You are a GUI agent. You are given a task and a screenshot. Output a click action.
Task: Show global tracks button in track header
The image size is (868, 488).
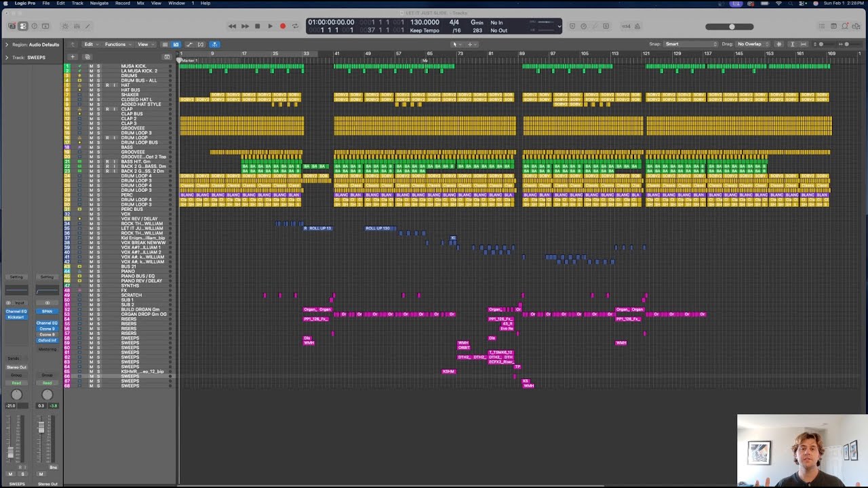pyautogui.click(x=167, y=56)
